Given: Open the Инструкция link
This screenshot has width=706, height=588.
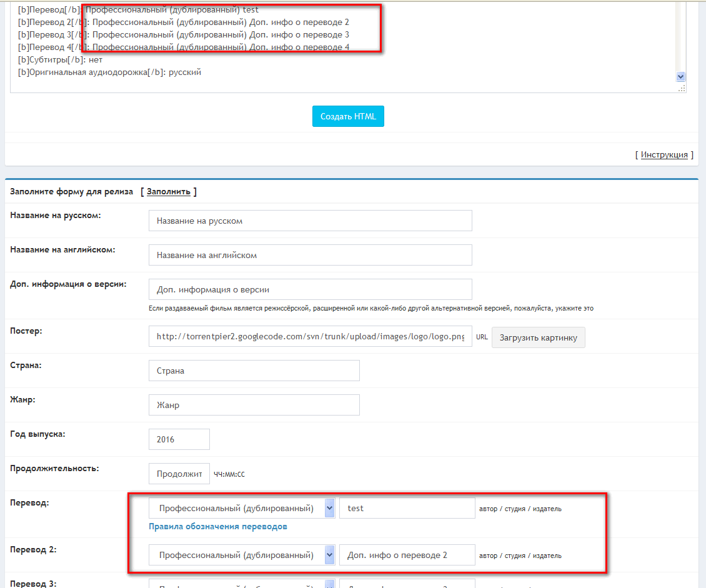Looking at the screenshot, I should [664, 155].
